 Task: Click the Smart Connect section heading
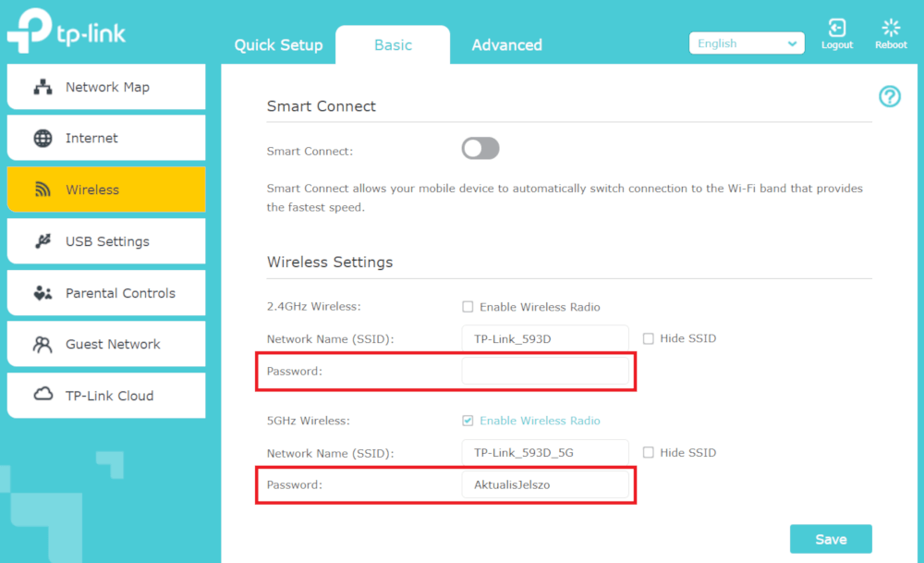coord(322,106)
